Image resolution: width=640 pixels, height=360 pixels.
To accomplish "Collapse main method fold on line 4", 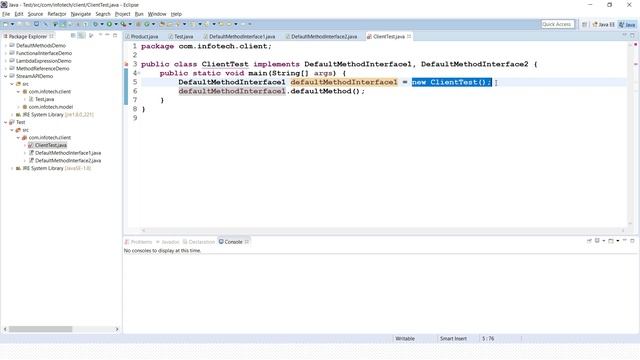I will [x=139, y=73].
